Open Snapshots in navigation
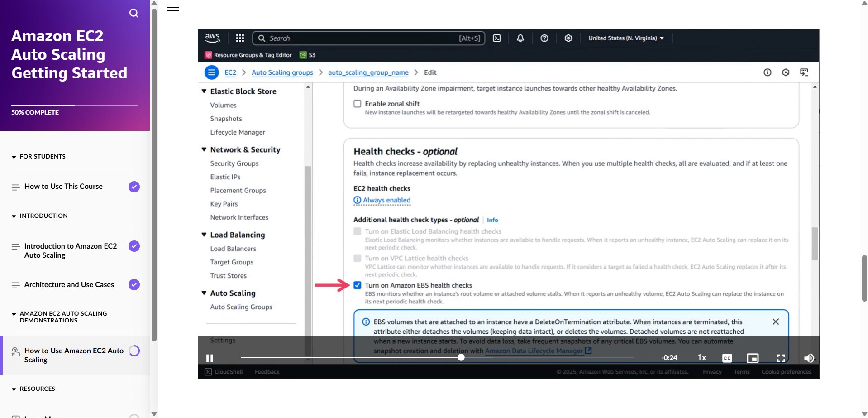 (x=226, y=119)
